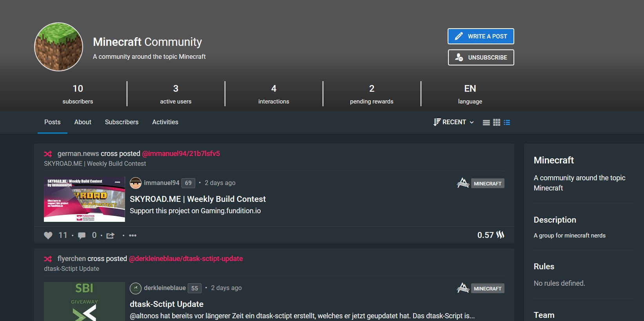Switch to detailed list view layout
This screenshot has width=644, height=321.
pos(507,122)
